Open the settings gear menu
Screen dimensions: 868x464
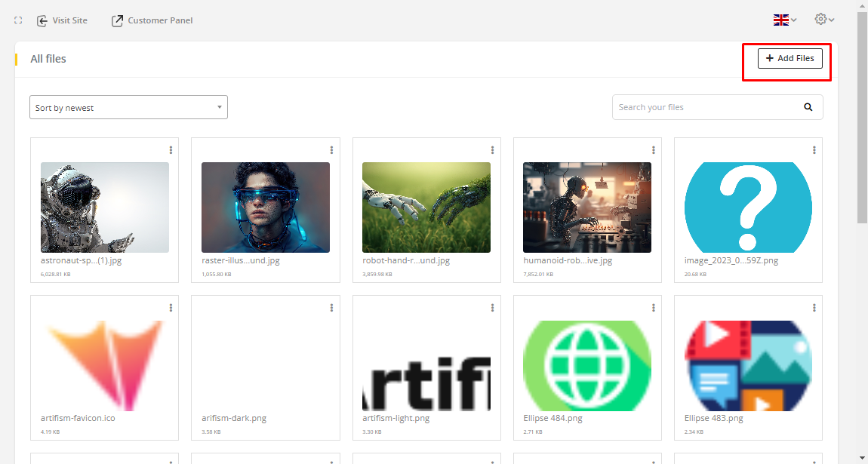(824, 20)
